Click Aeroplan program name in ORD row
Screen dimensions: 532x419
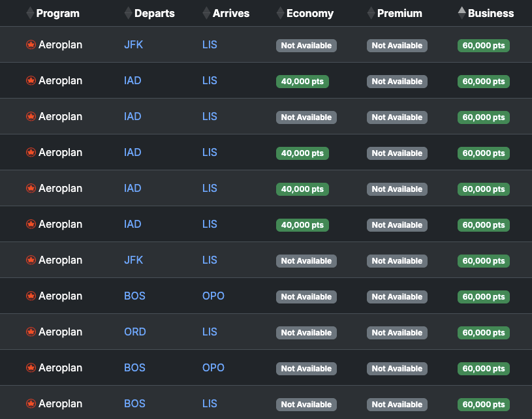[61, 332]
